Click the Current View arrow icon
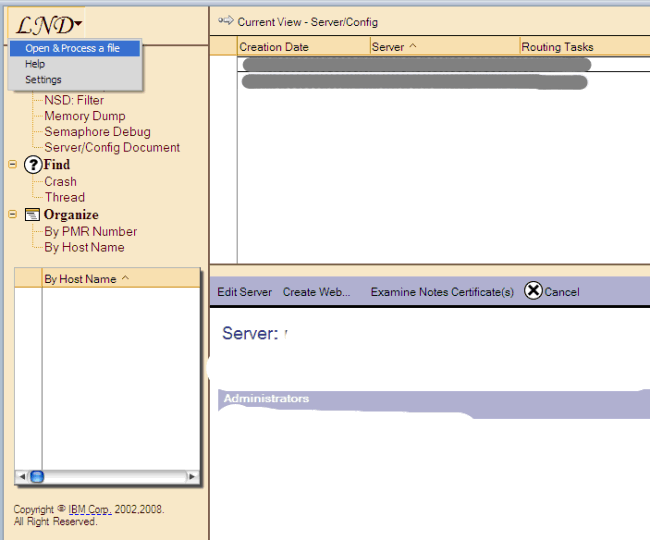The width and height of the screenshot is (650, 540). tap(225, 21)
